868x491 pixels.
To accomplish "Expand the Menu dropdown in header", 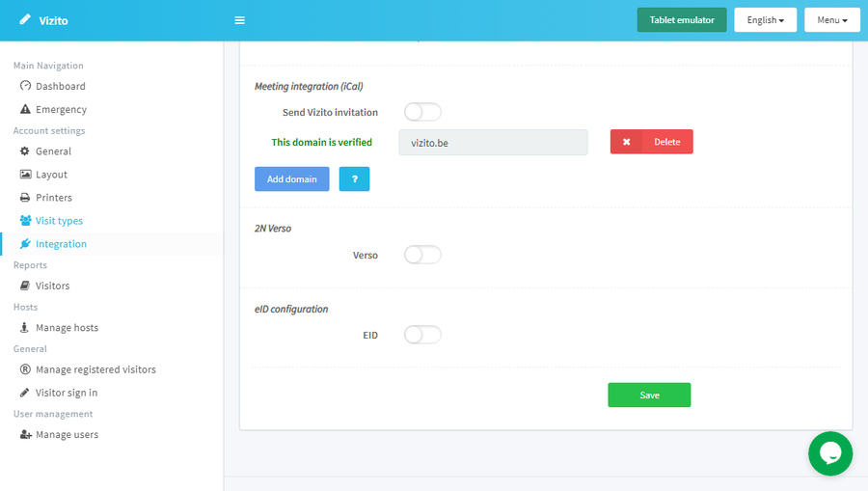I will click(x=831, y=20).
